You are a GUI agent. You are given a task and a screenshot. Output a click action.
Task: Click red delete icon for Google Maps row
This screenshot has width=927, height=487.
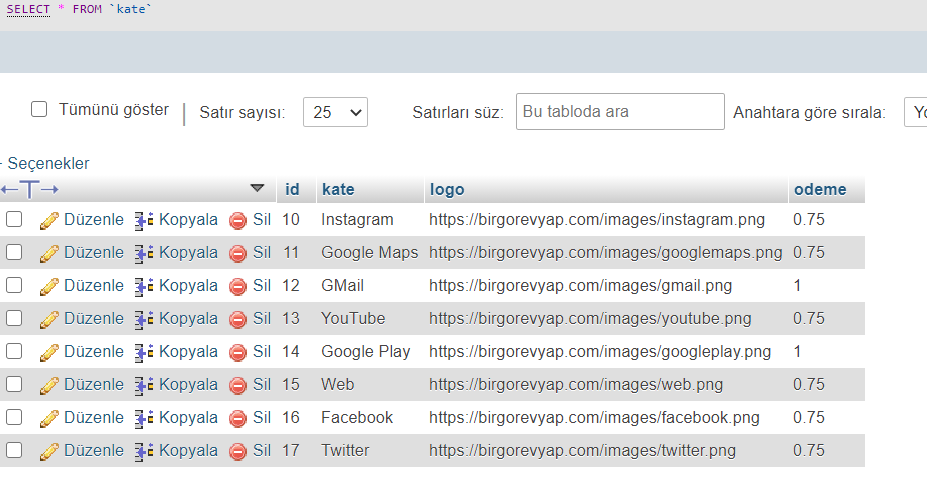(x=238, y=254)
